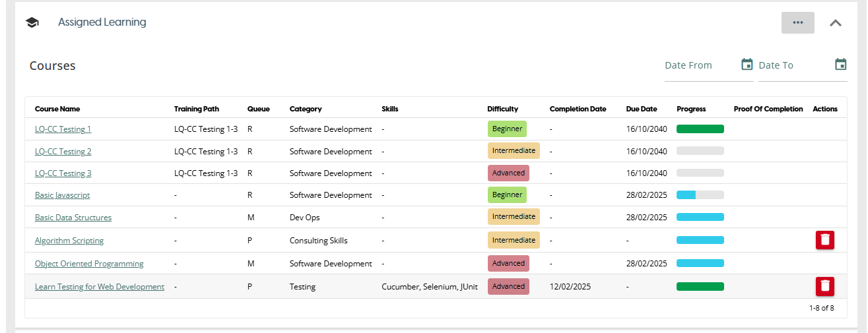Delete Learn Testing for Web Development course

coord(824,286)
